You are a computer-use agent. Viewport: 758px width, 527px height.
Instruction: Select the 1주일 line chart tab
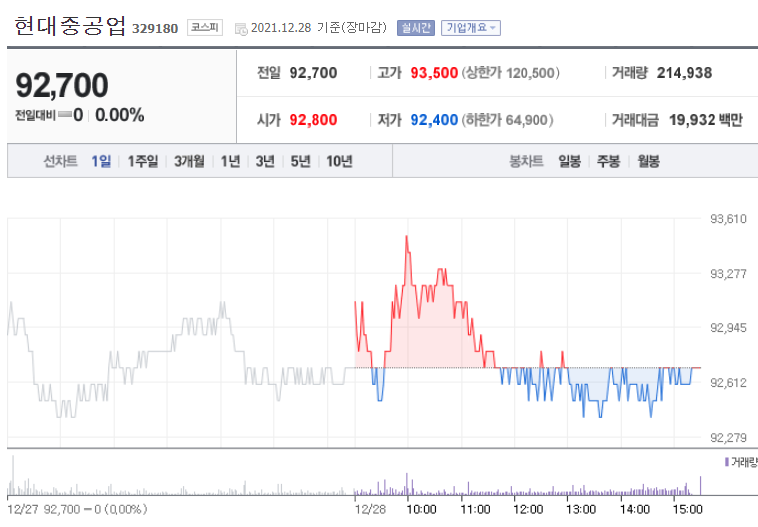tap(143, 161)
